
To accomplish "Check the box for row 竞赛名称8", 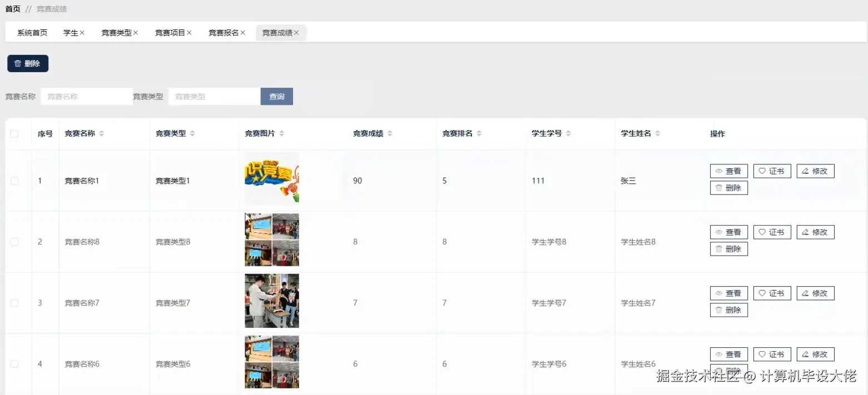I will pyautogui.click(x=14, y=242).
